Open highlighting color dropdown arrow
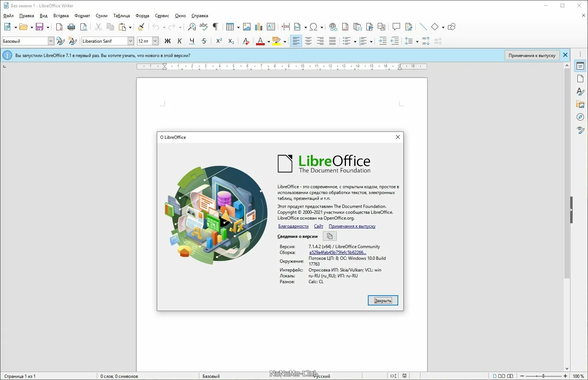 point(284,41)
